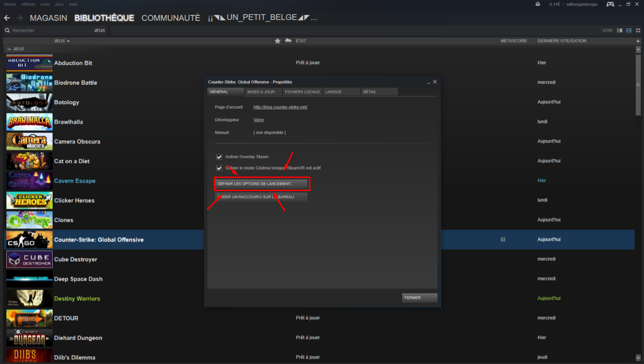This screenshot has width=644, height=364.
Task: Open the Aide menu
Action: pyautogui.click(x=73, y=4)
